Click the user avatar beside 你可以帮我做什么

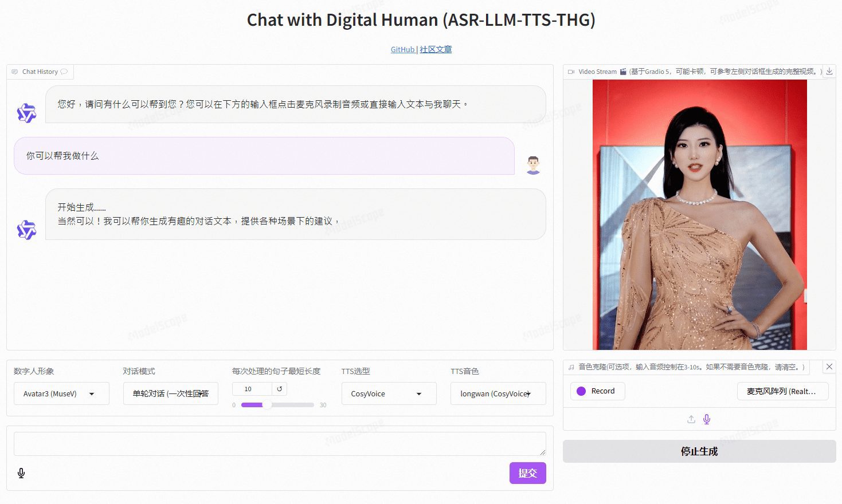[x=533, y=165]
